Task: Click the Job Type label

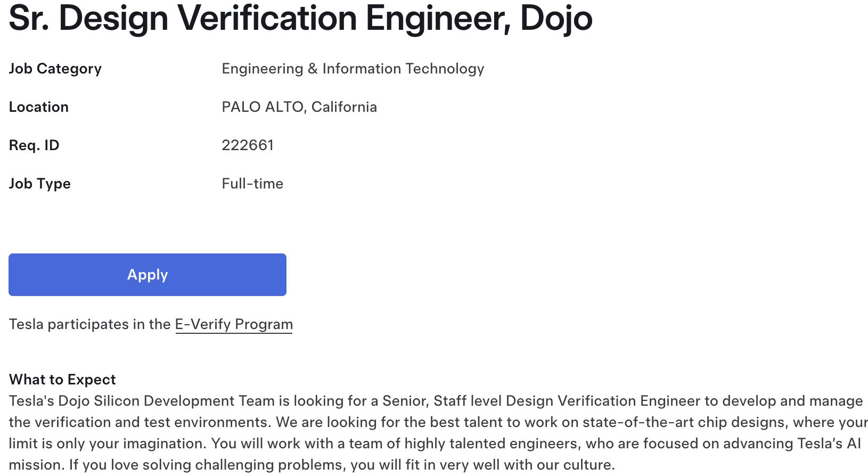Action: 40,184
